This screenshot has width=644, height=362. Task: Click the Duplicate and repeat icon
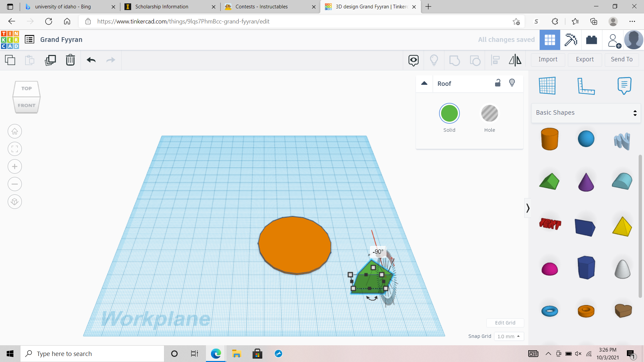tap(50, 60)
